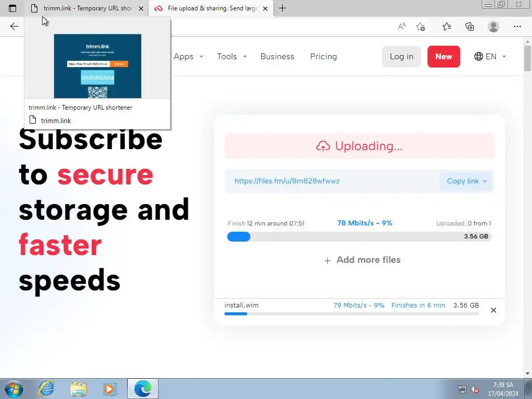
Task: Open Windows Media Player from taskbar
Action: click(x=110, y=389)
